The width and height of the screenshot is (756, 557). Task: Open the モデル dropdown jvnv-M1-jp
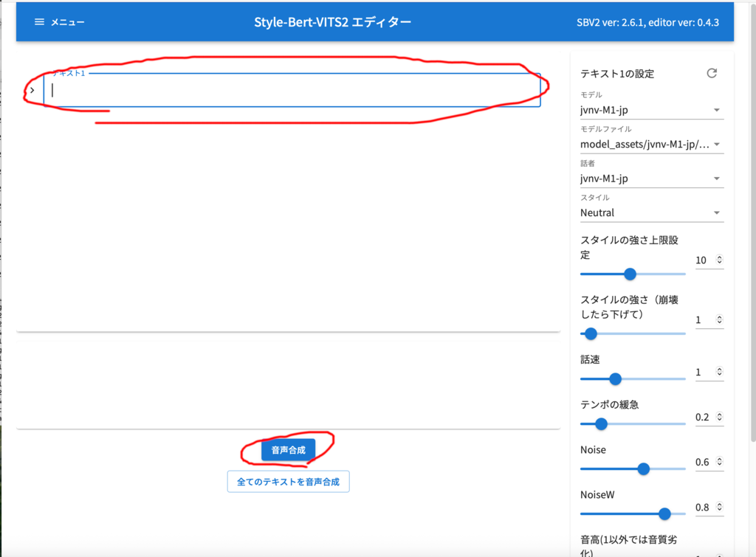tap(652, 110)
